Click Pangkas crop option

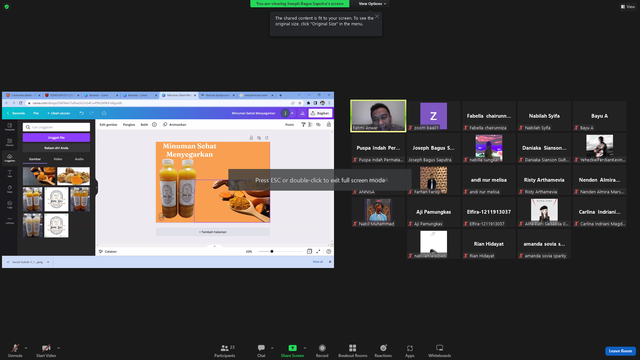129,124
